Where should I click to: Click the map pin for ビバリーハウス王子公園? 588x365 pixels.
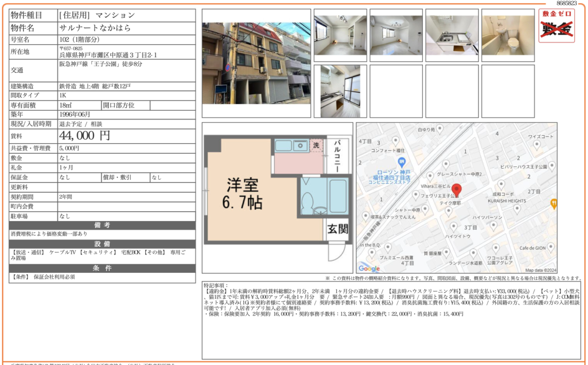[x=553, y=166]
